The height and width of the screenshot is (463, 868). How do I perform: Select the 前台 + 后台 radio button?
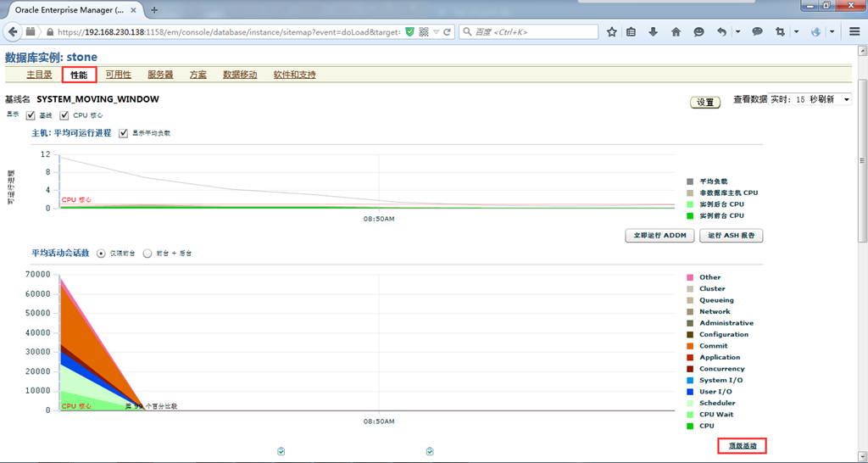(147, 253)
